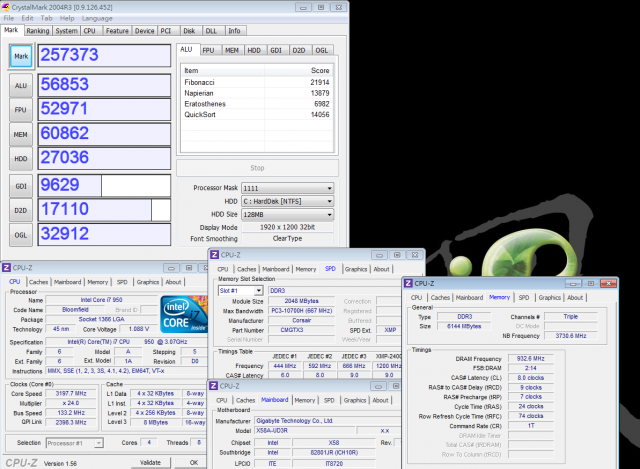Open Graphics tab in CPU-Z Mainboard window
Image resolution: width=640 pixels, height=469 pixels.
click(355, 400)
